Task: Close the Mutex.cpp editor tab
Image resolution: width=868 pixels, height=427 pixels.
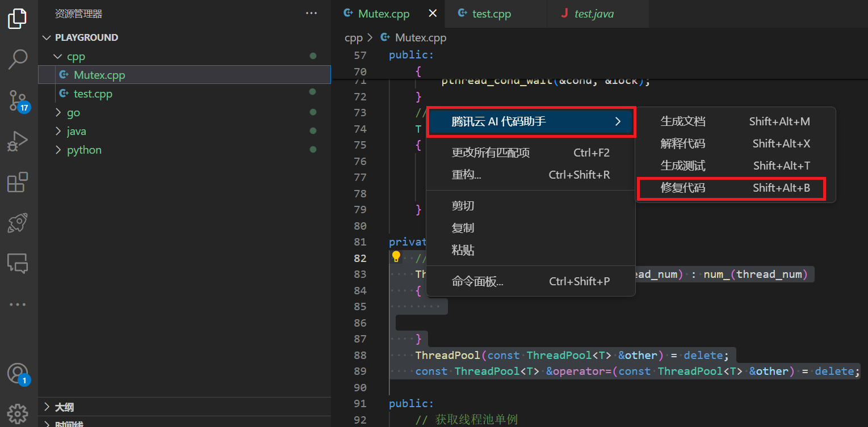Action: click(x=433, y=14)
